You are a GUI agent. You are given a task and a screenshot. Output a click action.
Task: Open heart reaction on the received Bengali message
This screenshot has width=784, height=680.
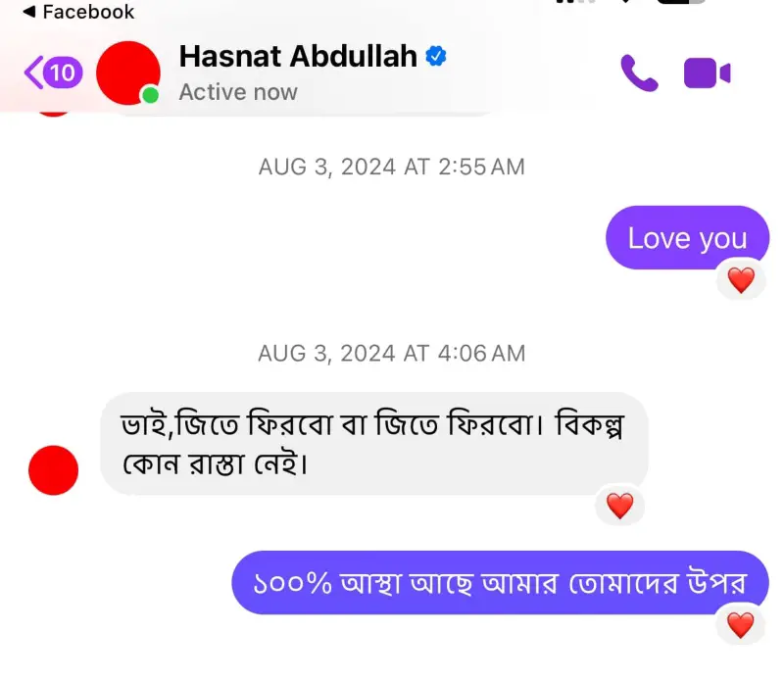click(x=620, y=506)
